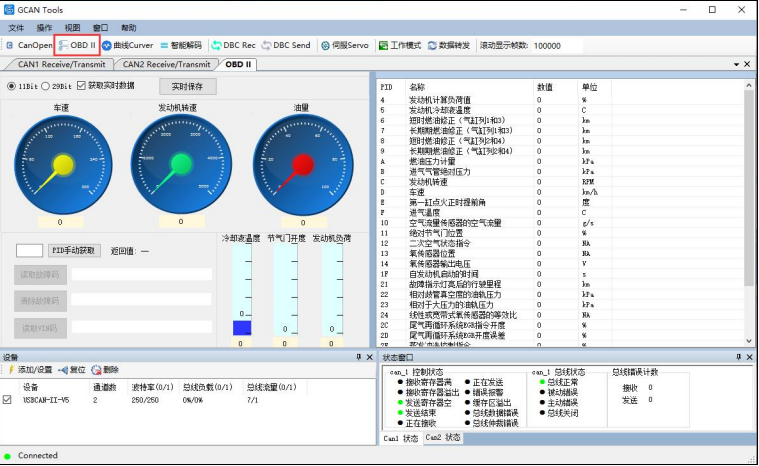This screenshot has height=466, width=759.
Task: Open the 曲线Curver tool
Action: click(x=127, y=45)
